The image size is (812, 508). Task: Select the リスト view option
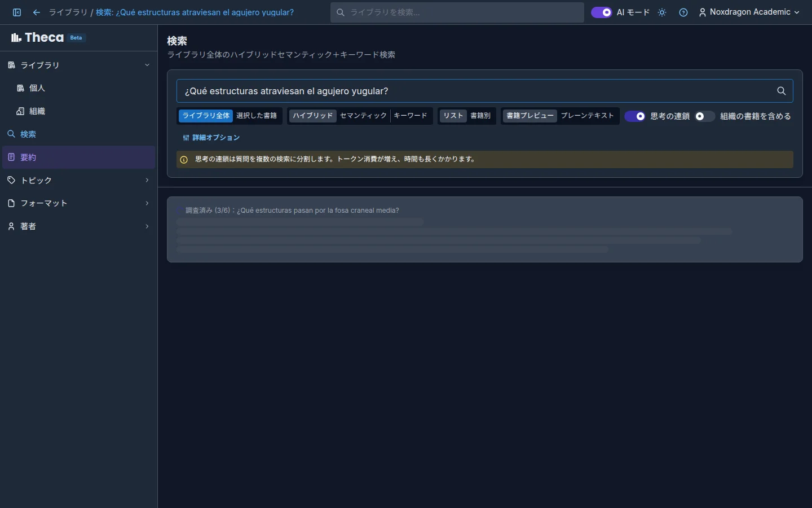pos(453,116)
